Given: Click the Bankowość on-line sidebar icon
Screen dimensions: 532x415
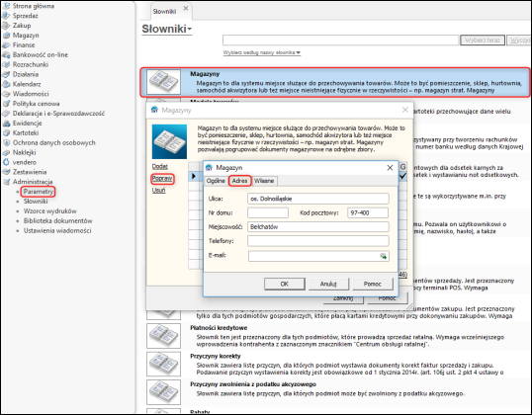Looking at the screenshot, I should point(6,55).
